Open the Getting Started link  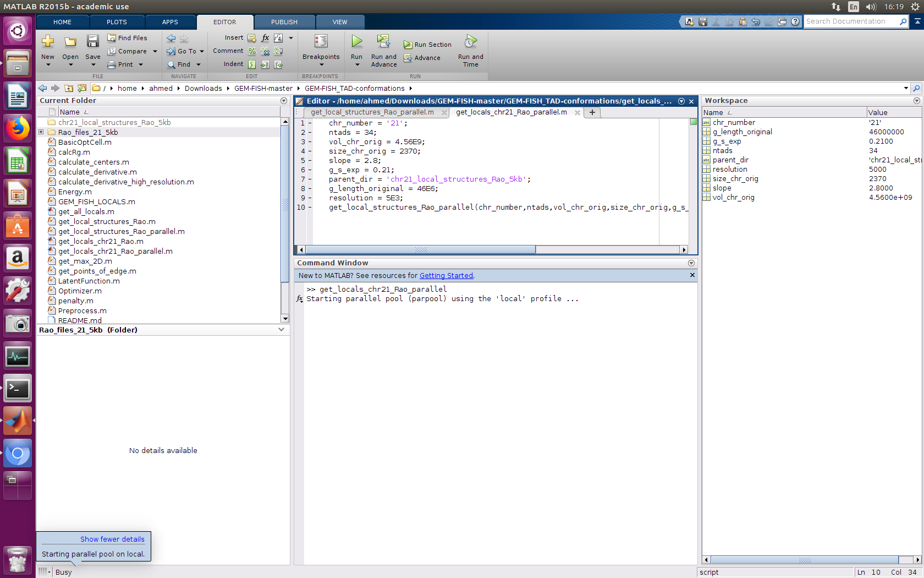[x=446, y=275]
